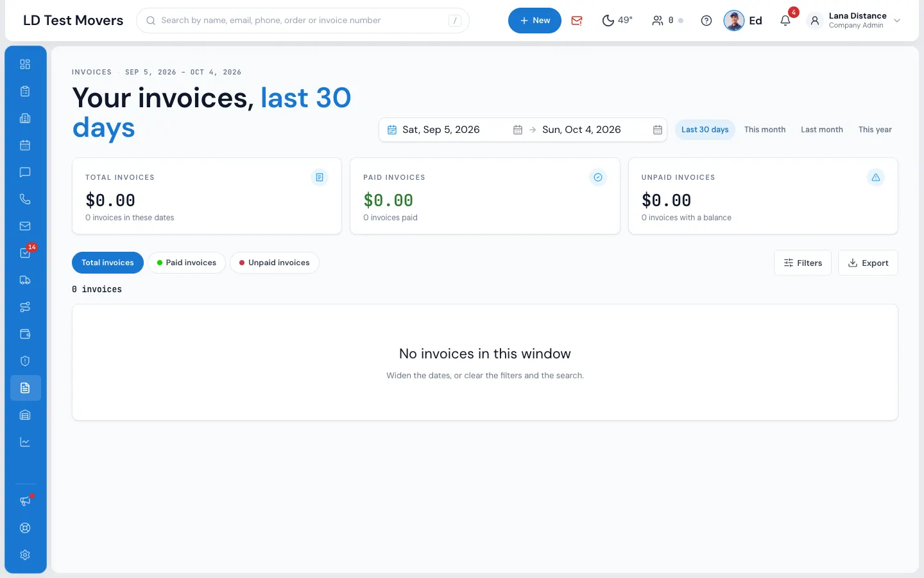Open the route workflow icon in sidebar
This screenshot has width=924, height=578.
click(x=25, y=307)
